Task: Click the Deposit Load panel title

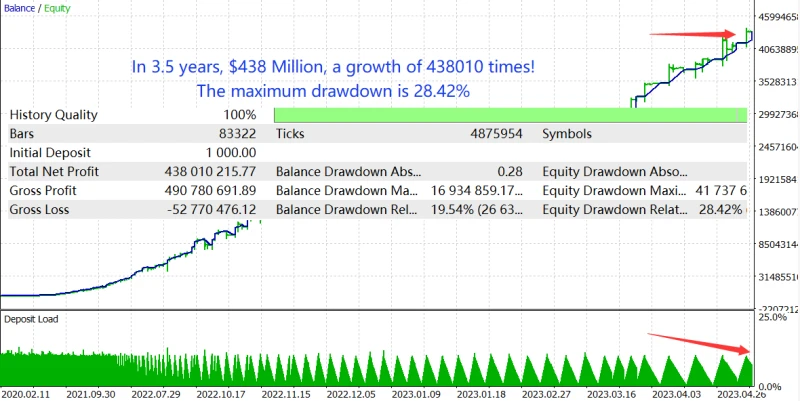Action: point(31,318)
